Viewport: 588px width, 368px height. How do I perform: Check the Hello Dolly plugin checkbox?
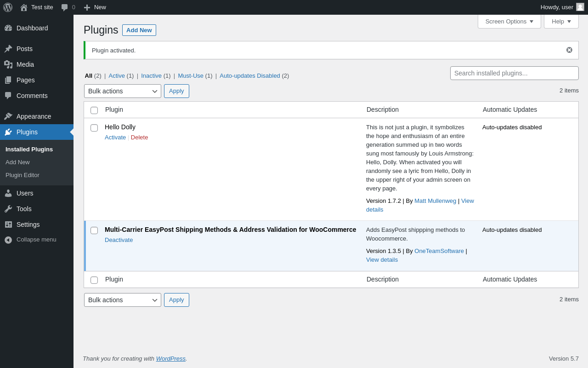(94, 128)
